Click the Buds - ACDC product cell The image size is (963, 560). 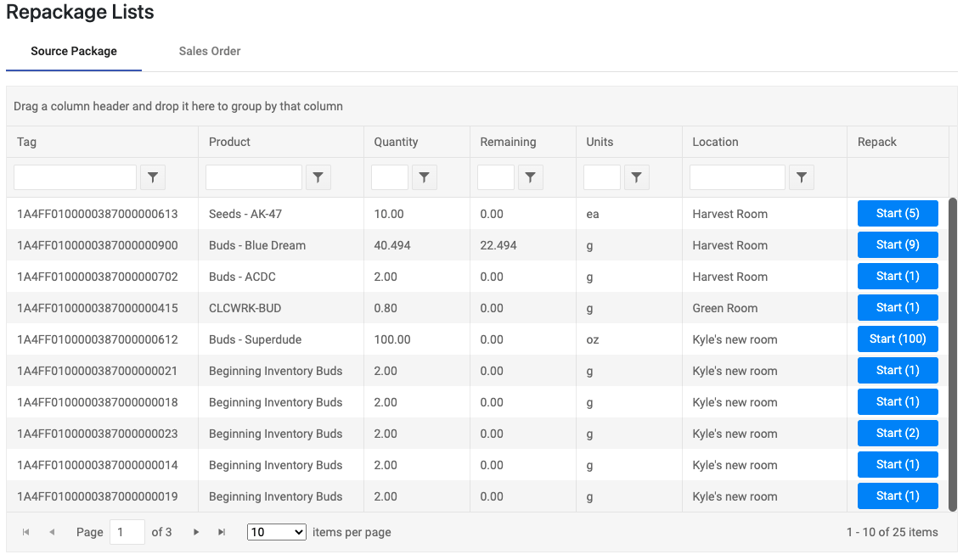[x=281, y=277]
